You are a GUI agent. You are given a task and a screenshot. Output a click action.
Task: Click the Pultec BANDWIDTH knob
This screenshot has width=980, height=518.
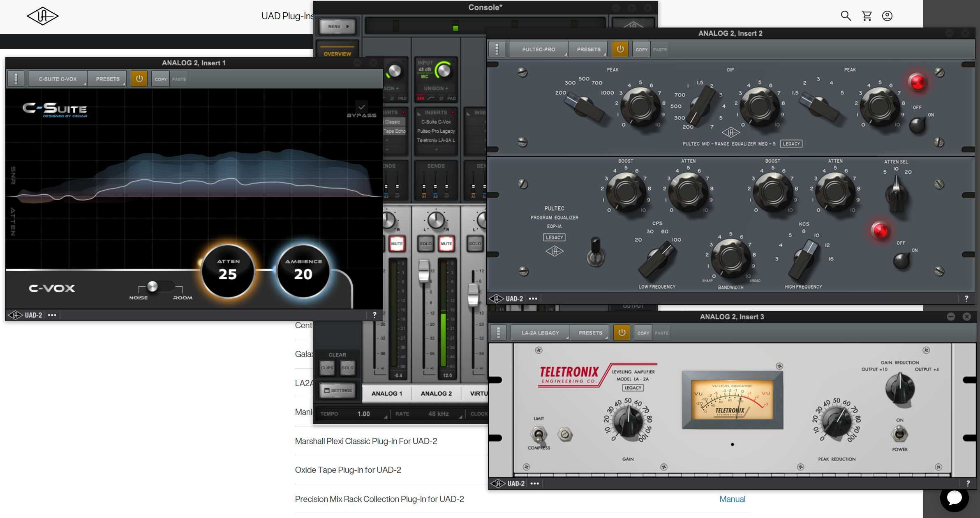coord(730,258)
